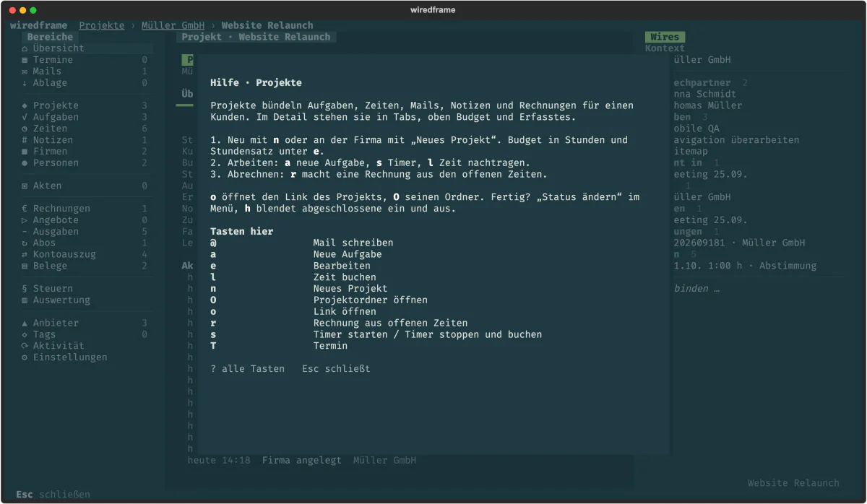This screenshot has height=504, width=867.
Task: Select the "Zeit buchen" shortcut row
Action: (293, 277)
